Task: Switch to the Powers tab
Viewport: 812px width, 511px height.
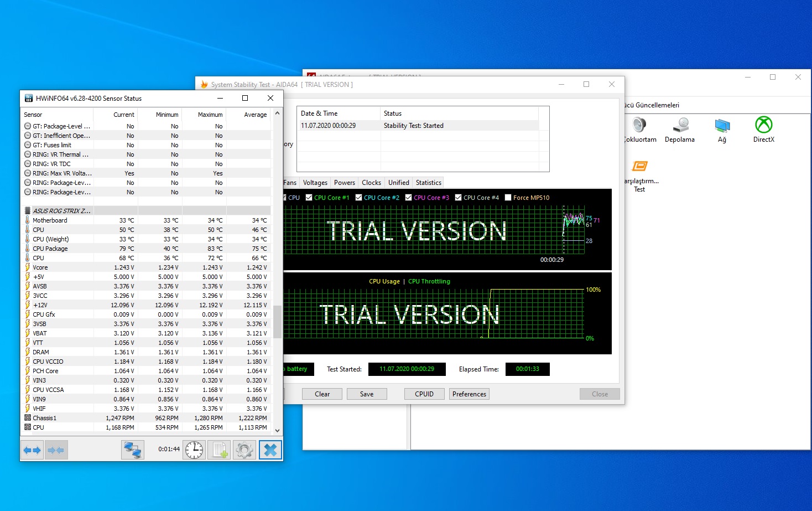Action: [x=345, y=182]
